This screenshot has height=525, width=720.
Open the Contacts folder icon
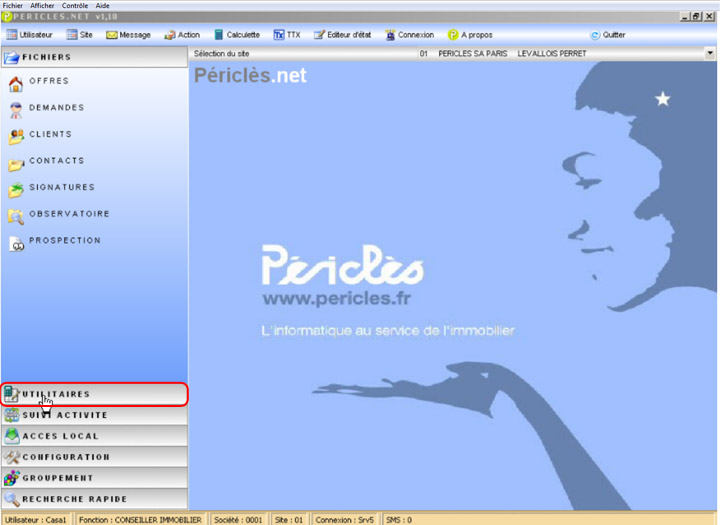[x=16, y=163]
